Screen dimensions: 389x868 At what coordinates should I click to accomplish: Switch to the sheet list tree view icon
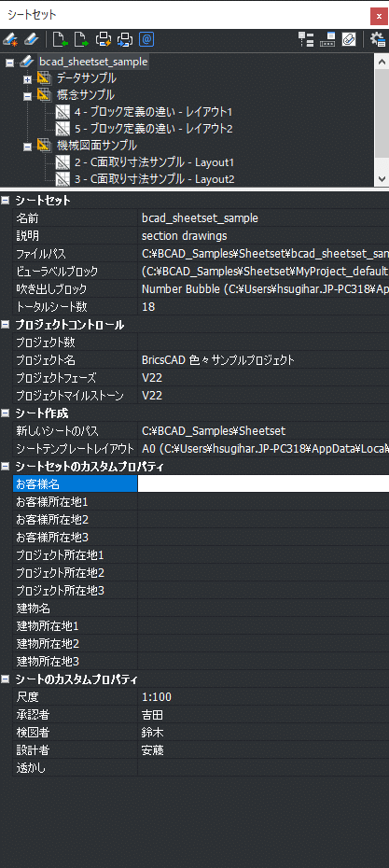(x=306, y=39)
